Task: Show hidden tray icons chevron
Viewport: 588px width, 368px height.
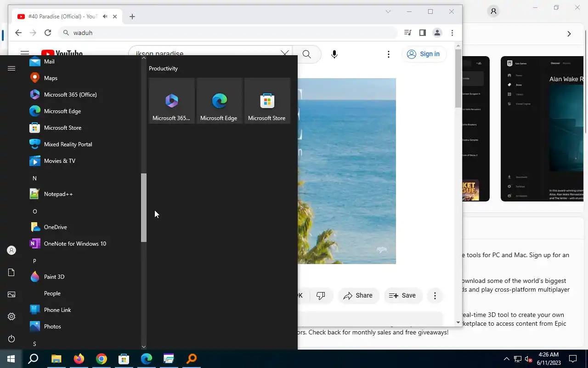Action: point(507,359)
